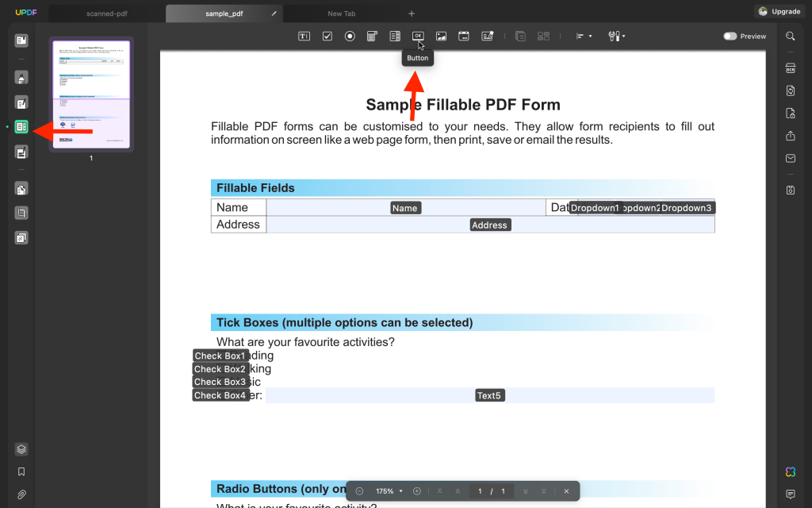Select the Image Field tool
The image size is (812, 508).
pos(441,36)
